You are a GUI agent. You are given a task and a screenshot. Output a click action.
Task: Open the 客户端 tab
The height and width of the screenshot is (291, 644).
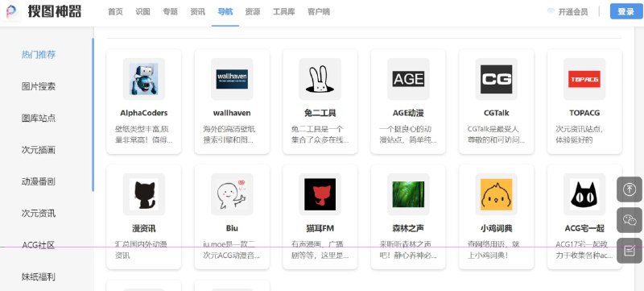pyautogui.click(x=319, y=12)
